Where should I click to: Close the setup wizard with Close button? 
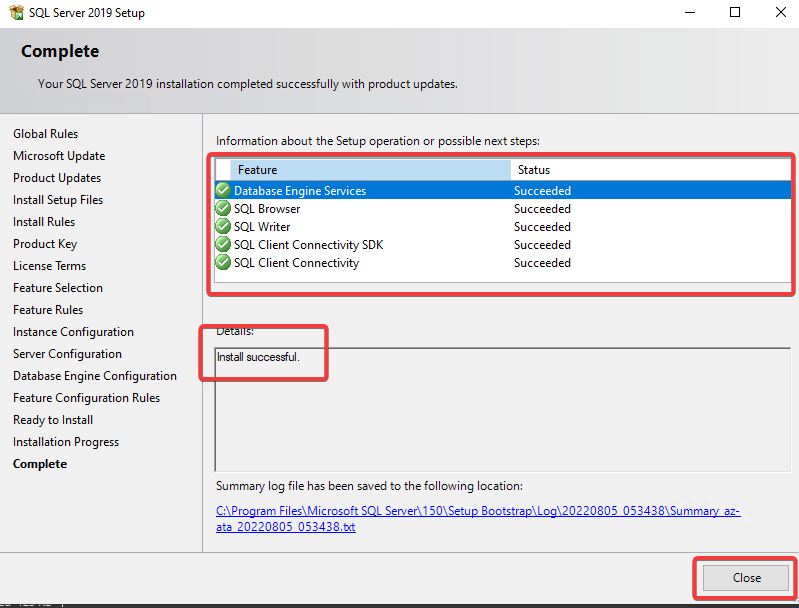[746, 577]
